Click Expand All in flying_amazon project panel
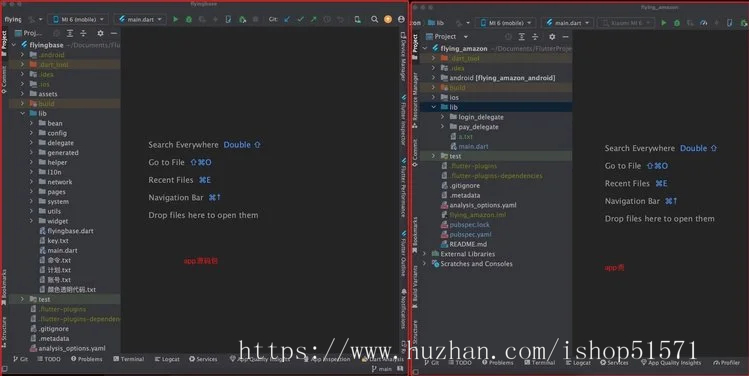The image size is (749, 376). pyautogui.click(x=522, y=36)
